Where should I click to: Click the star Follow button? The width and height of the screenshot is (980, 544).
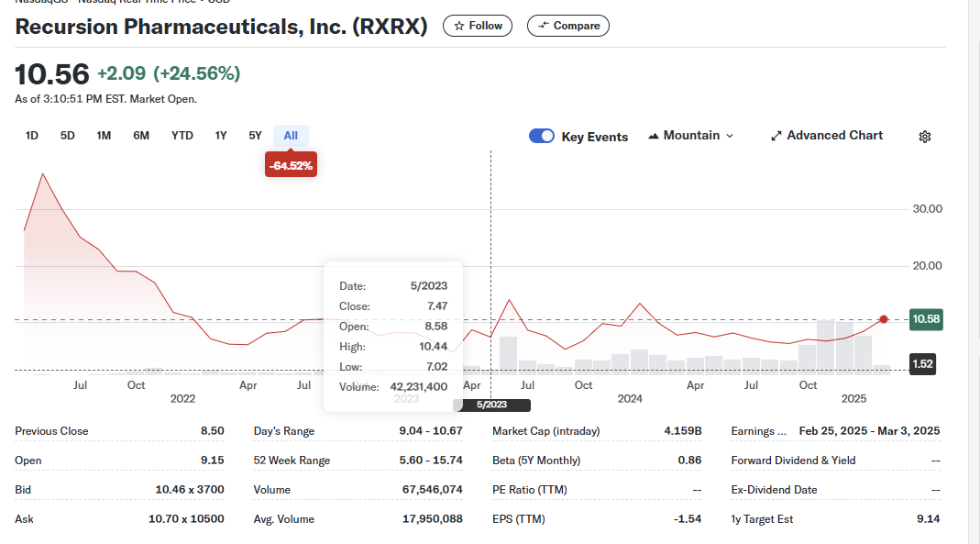[x=478, y=26]
